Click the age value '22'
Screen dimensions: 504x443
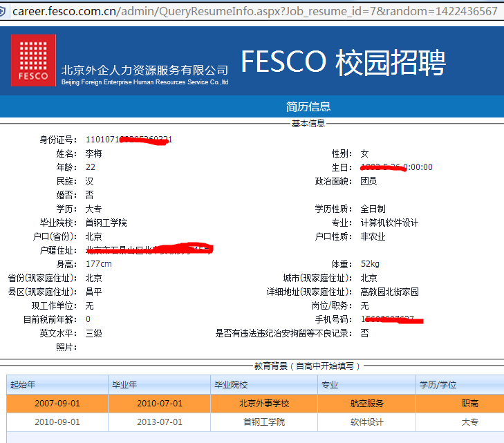91,167
